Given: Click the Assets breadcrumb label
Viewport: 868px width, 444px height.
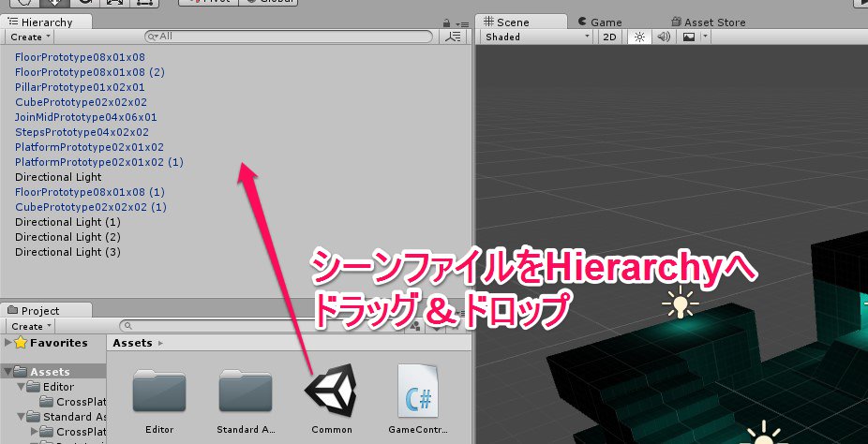Looking at the screenshot, I should click(132, 343).
